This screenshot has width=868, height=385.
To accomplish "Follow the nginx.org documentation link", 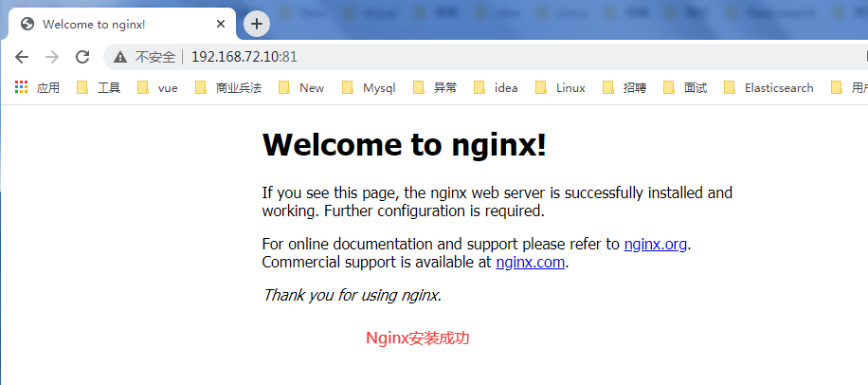I will click(656, 245).
